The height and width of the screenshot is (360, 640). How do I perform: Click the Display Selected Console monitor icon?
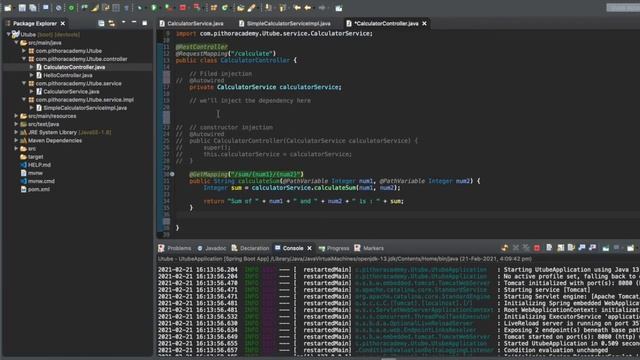616,248
